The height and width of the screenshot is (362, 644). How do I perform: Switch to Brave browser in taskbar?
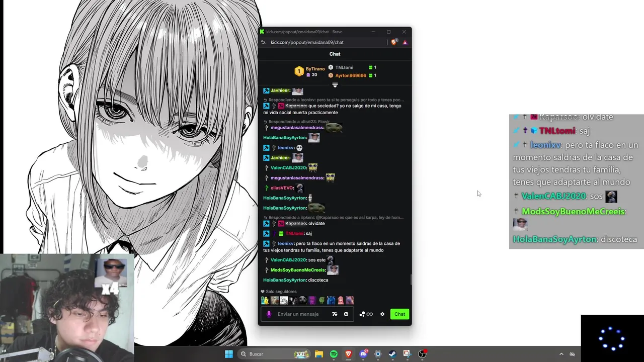[348, 354]
